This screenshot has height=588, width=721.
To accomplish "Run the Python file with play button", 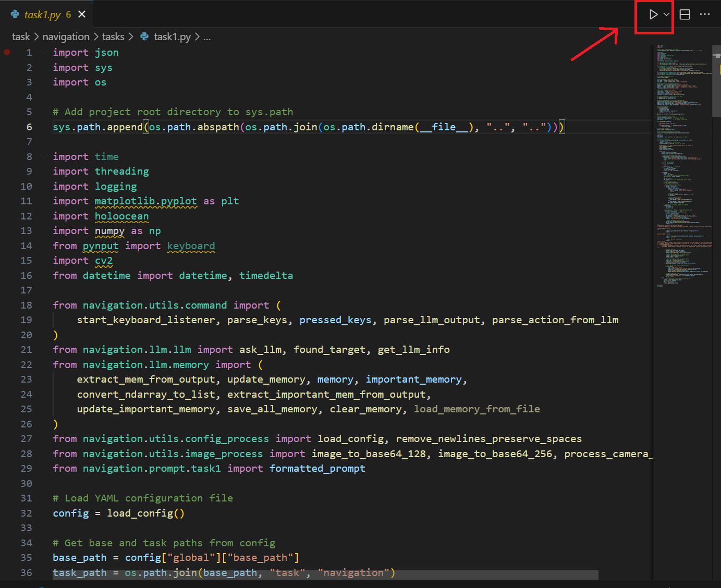I will point(653,15).
